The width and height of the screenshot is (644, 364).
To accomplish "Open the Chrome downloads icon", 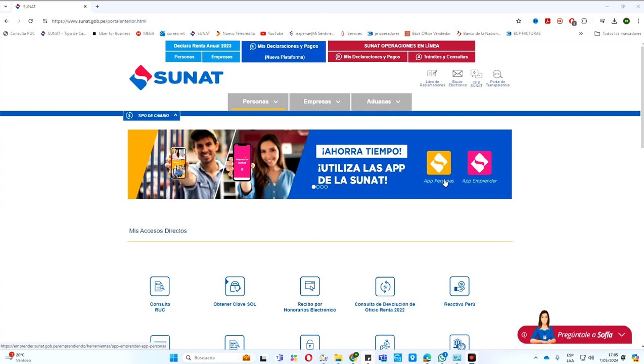I will coord(614,21).
